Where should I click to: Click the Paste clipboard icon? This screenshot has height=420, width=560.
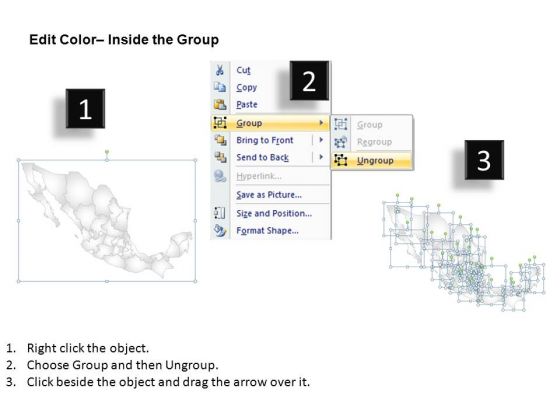pyautogui.click(x=220, y=104)
